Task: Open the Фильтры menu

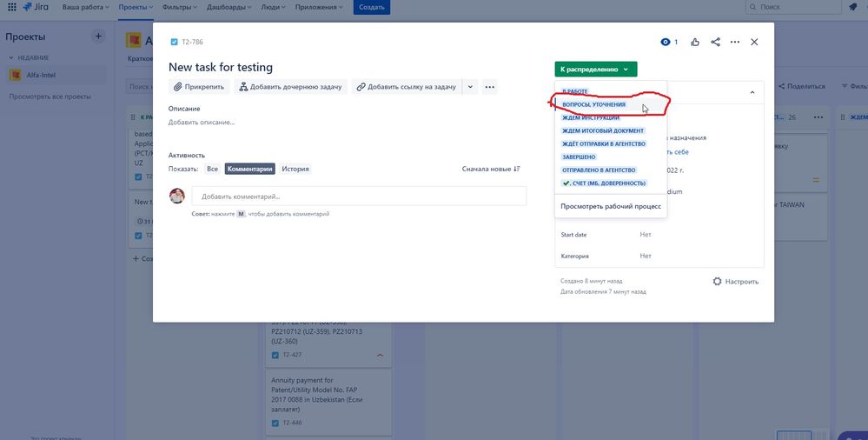Action: coord(181,7)
